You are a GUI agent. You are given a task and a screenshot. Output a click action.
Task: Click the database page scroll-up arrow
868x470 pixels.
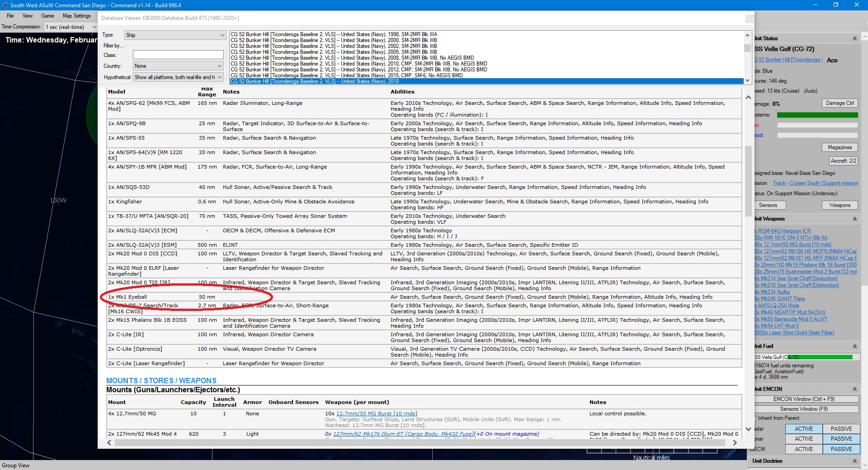pyautogui.click(x=748, y=97)
